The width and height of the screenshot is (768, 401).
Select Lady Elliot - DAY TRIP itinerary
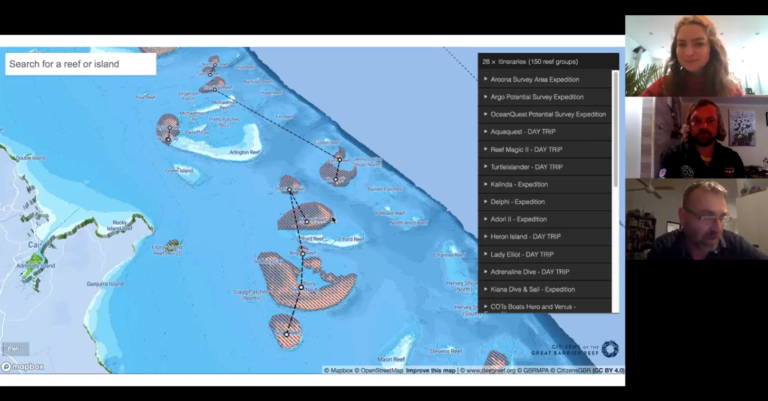(x=546, y=254)
